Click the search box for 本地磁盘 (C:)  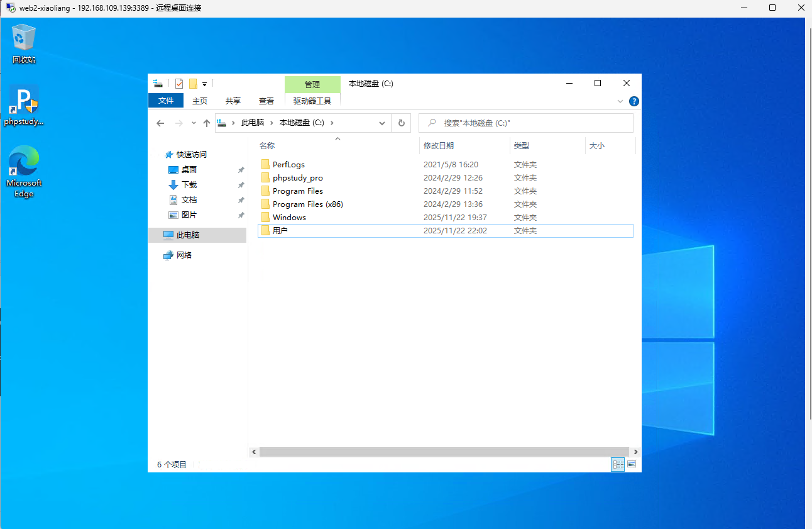point(526,123)
